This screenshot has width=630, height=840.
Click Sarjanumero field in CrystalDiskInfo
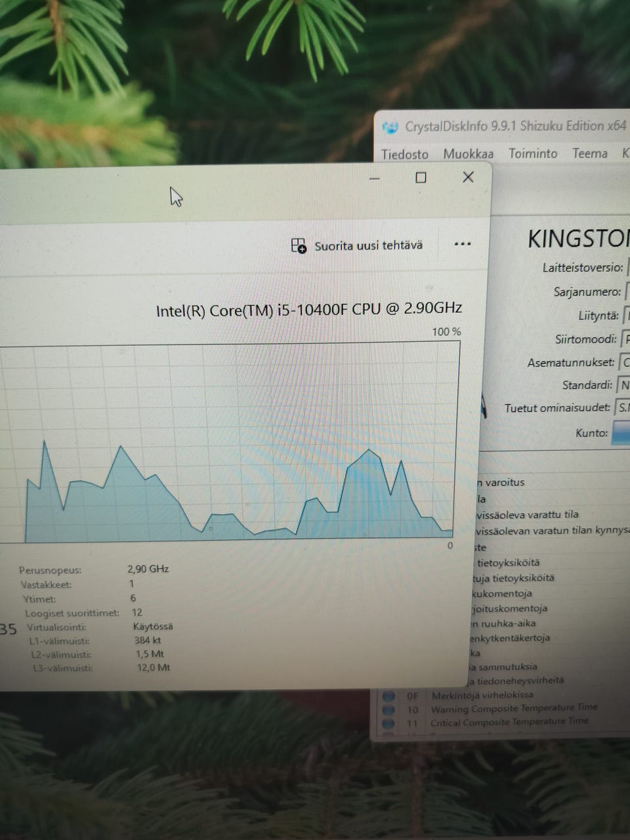pos(627,291)
